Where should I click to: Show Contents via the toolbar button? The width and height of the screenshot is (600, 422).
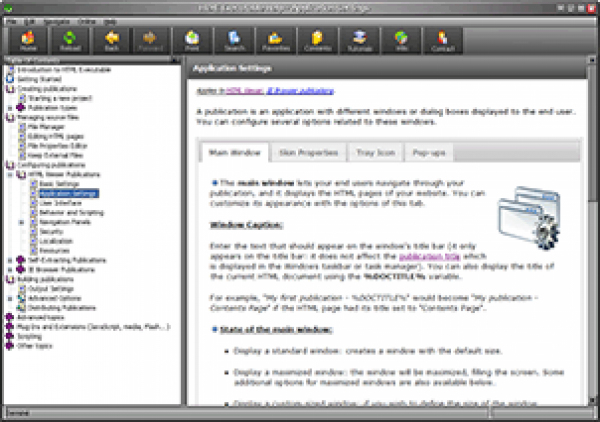click(x=318, y=41)
